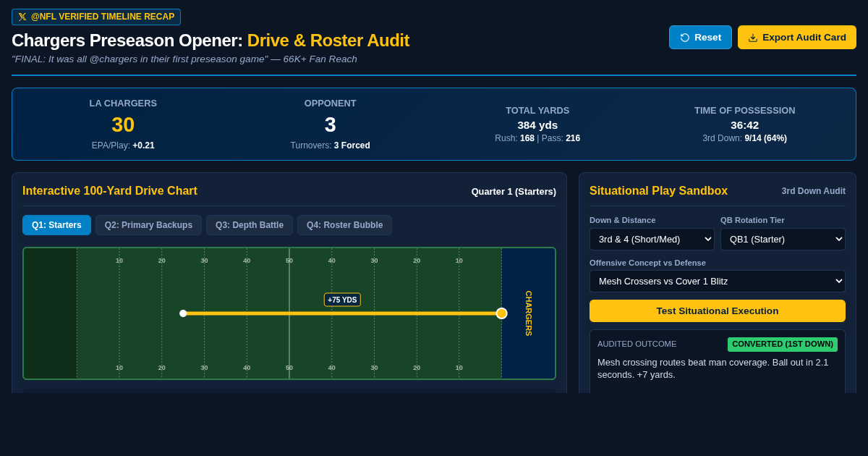Switch to Q1: Starters tab
This screenshot has height=456, width=868.
click(56, 225)
